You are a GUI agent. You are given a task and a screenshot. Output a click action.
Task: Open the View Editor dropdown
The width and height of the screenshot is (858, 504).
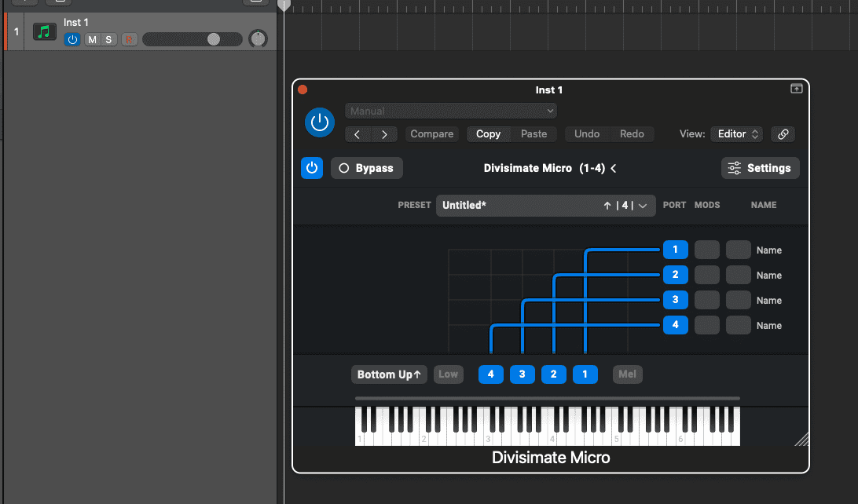point(736,134)
